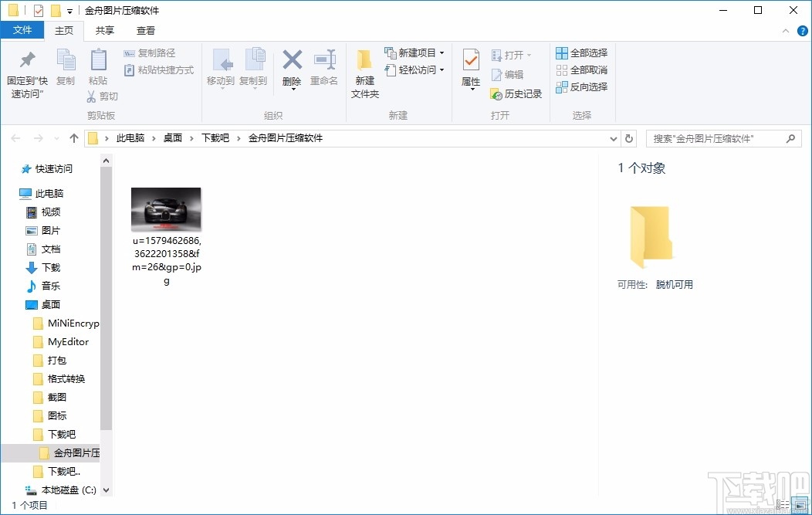Open the 文件 (File) menu
Viewport: 812px width, 515px height.
tap(22, 30)
